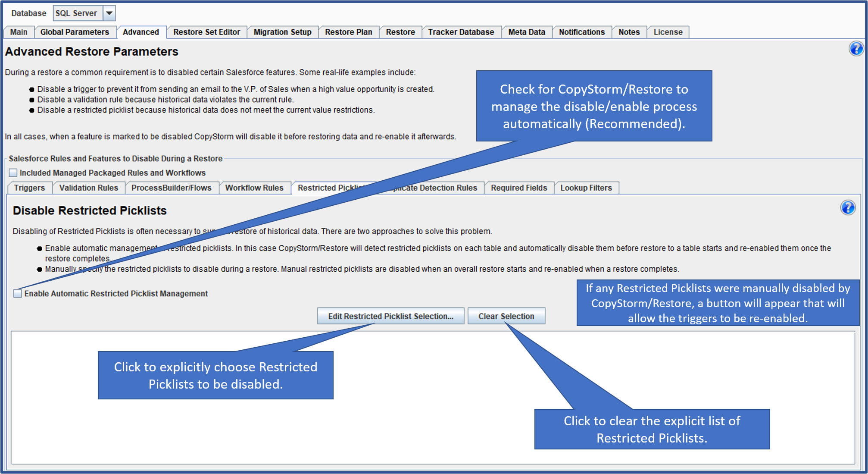868x474 pixels.
Task: Open the Database dropdown arrow
Action: (x=109, y=13)
